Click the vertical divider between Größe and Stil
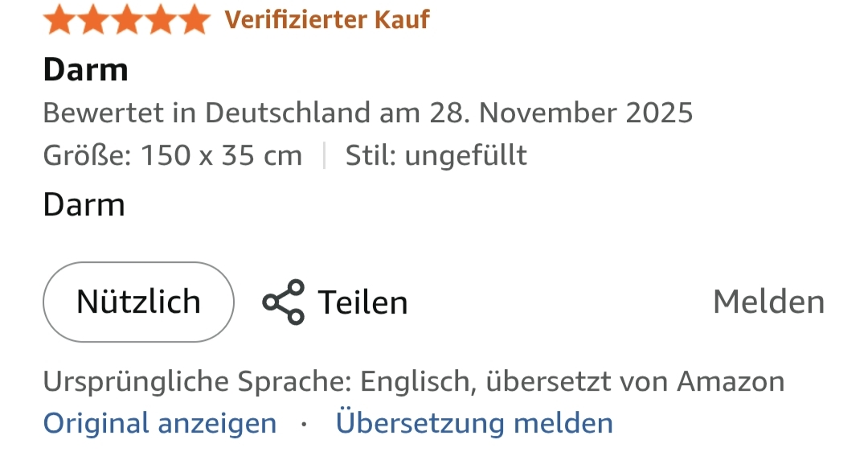 [x=324, y=155]
